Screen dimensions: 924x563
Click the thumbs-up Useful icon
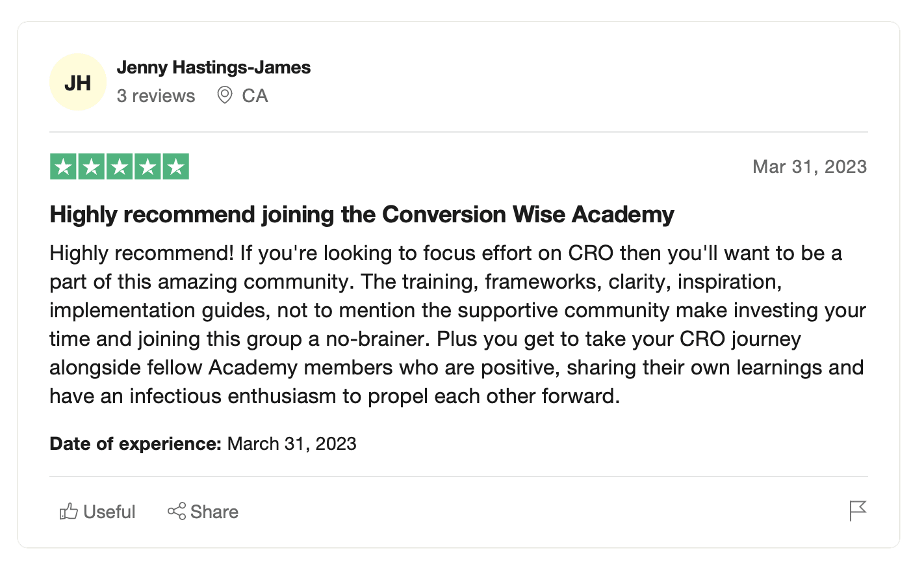[x=68, y=512]
